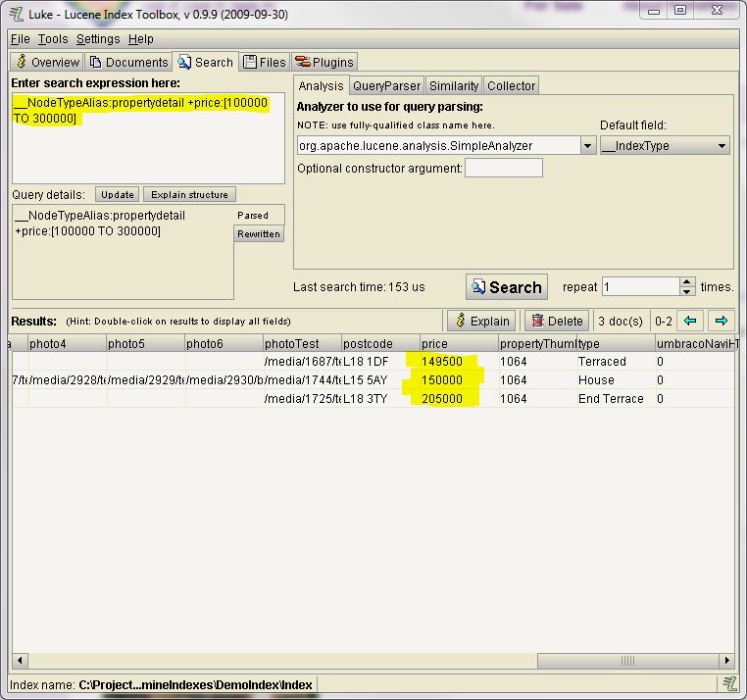Click the photo4 column header
Image resolution: width=747 pixels, height=700 pixels.
pyautogui.click(x=68, y=343)
